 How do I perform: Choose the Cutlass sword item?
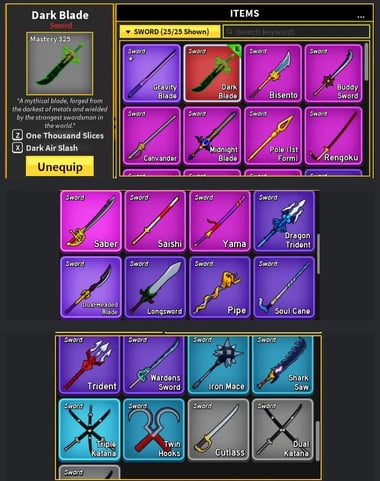(218, 430)
